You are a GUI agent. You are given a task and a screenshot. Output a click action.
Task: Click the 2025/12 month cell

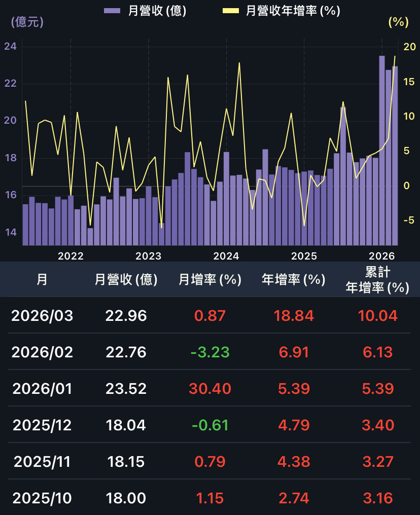(x=42, y=425)
